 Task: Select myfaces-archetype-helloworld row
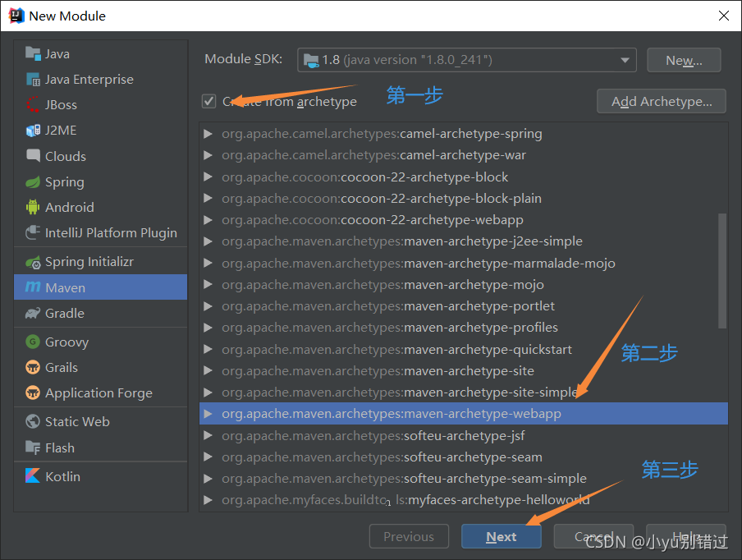pyautogui.click(x=463, y=500)
